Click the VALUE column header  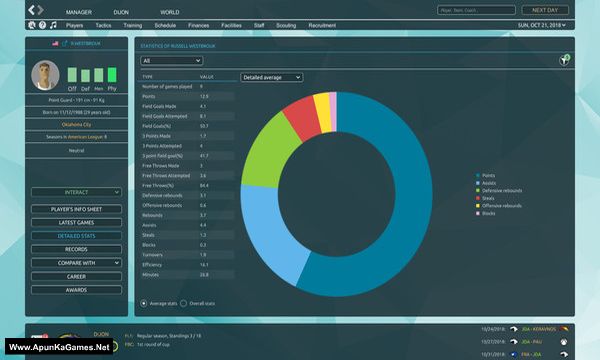tap(207, 77)
